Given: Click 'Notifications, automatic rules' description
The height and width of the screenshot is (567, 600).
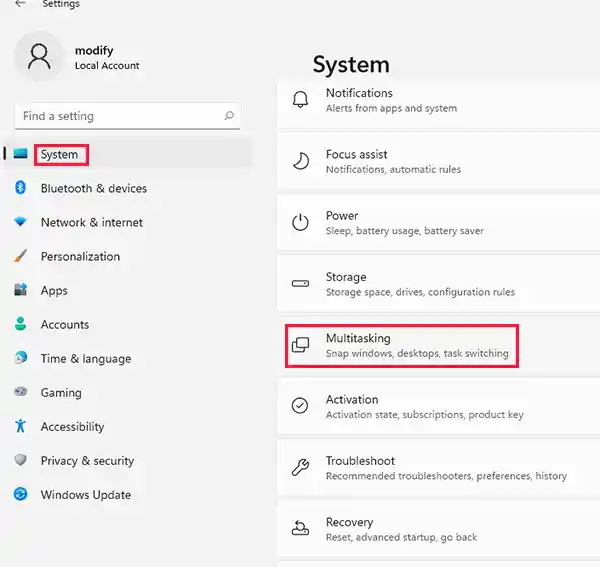Looking at the screenshot, I should 393,169.
